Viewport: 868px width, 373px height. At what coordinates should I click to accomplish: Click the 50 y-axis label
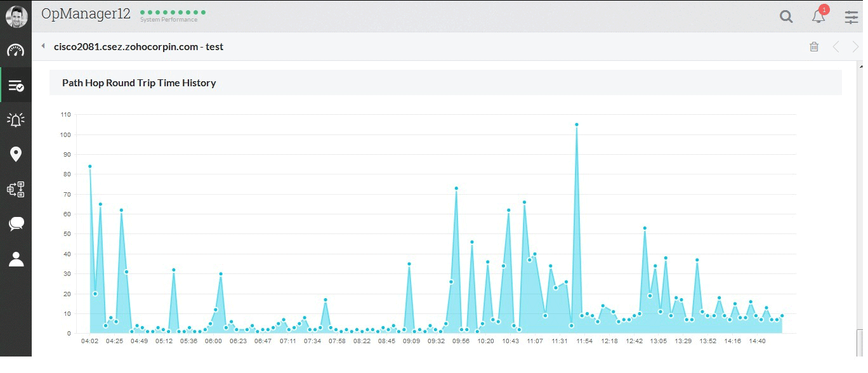[x=67, y=234]
